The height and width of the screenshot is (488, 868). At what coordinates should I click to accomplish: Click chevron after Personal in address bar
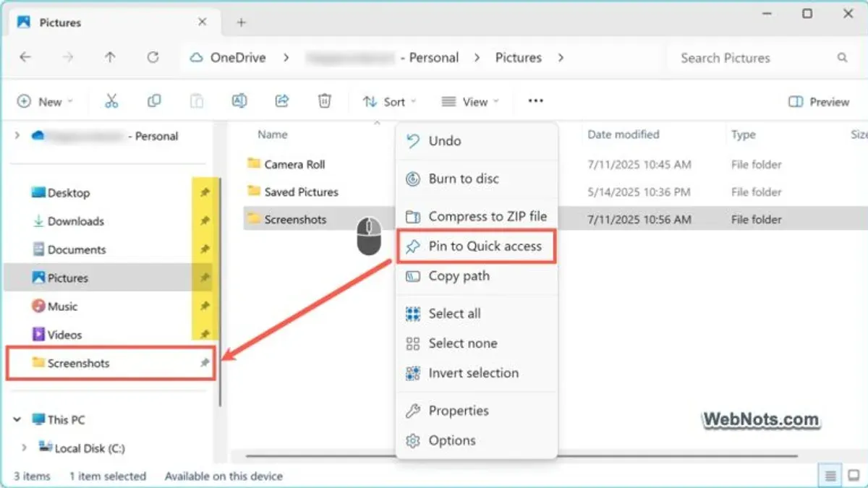[477, 58]
